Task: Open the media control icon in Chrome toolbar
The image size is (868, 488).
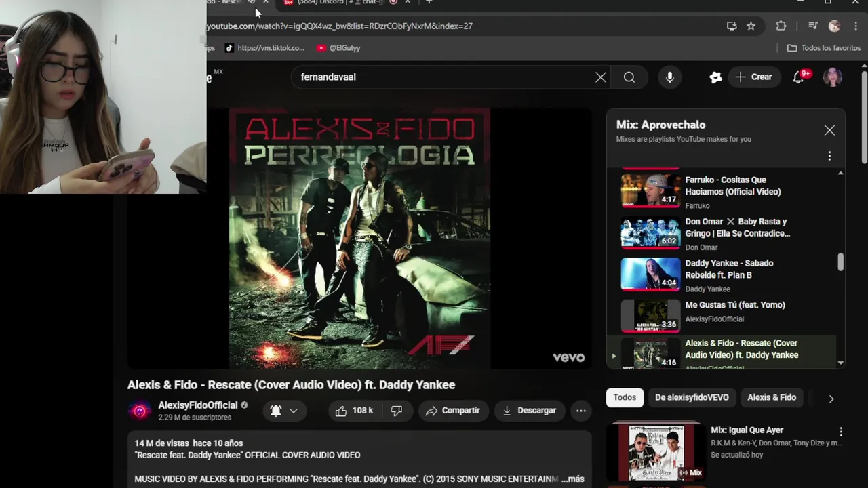Action: 813,26
